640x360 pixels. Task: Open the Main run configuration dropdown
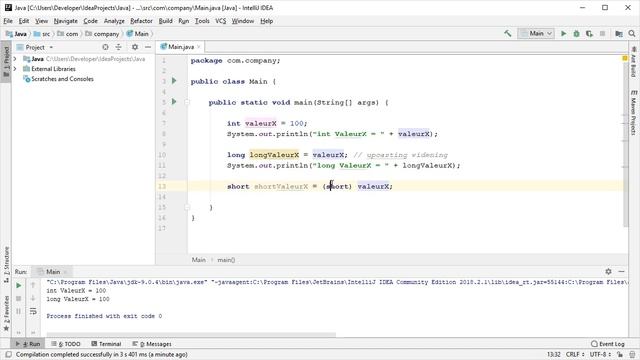point(536,33)
